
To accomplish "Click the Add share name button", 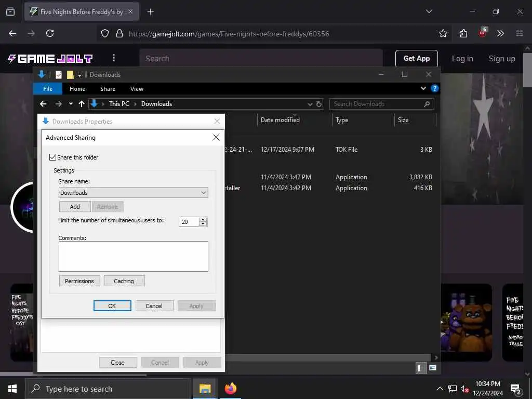I will coord(75,207).
